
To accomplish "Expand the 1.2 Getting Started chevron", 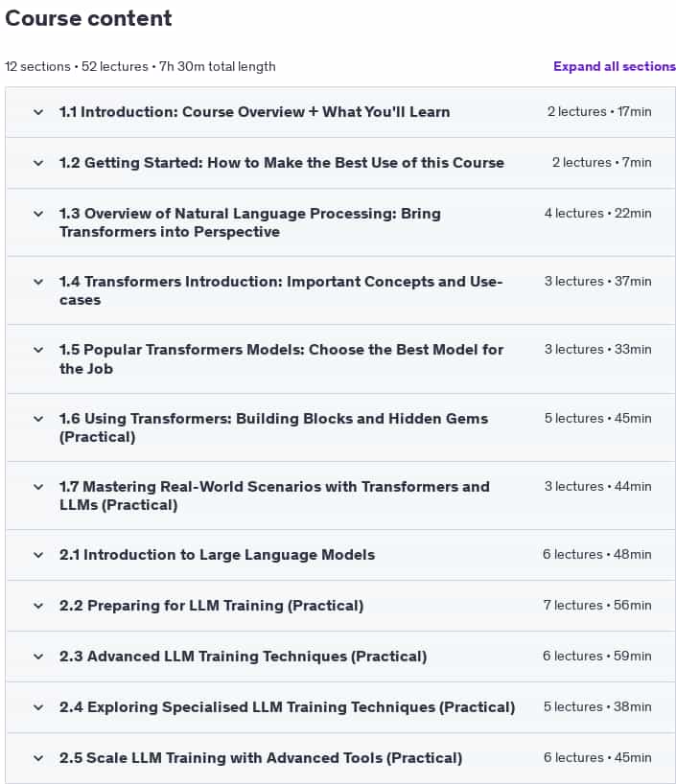I will (38, 163).
